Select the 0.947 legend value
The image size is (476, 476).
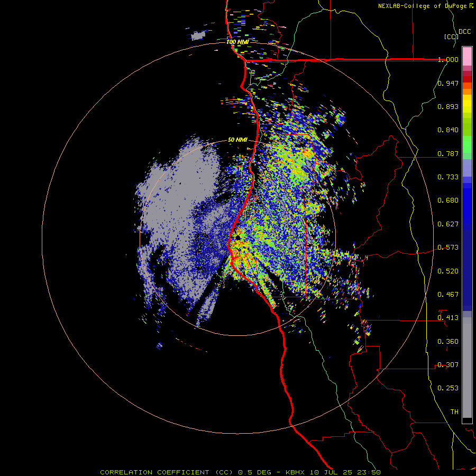coord(448,83)
